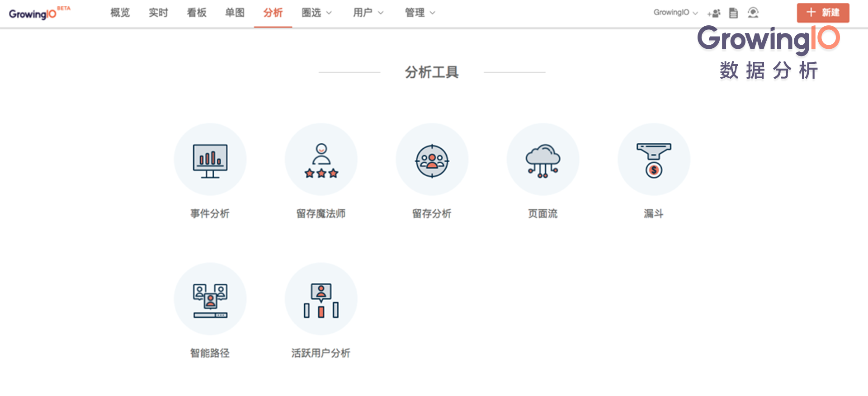868x396 pixels.
Task: Open the 留存分析 retention analysis icon
Action: pyautogui.click(x=432, y=160)
